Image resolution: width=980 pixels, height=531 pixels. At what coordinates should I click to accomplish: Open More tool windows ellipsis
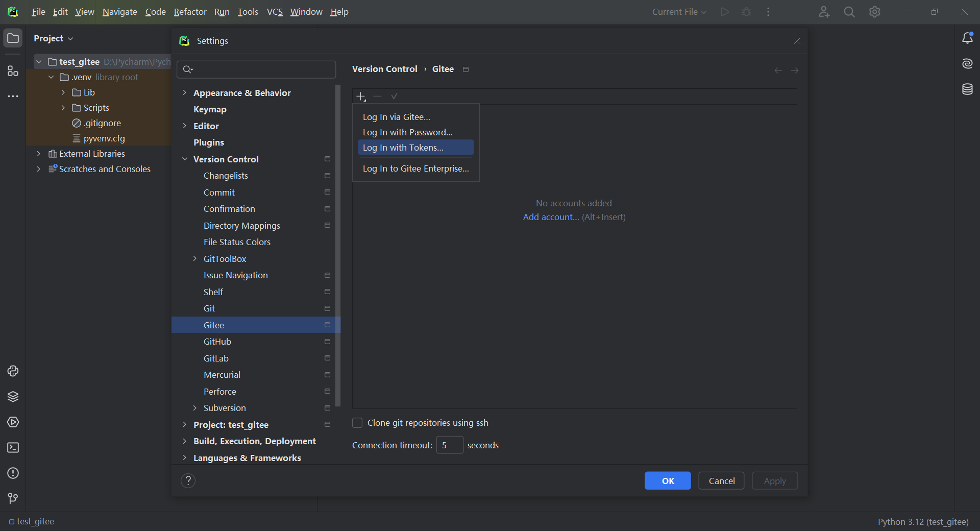pyautogui.click(x=13, y=96)
